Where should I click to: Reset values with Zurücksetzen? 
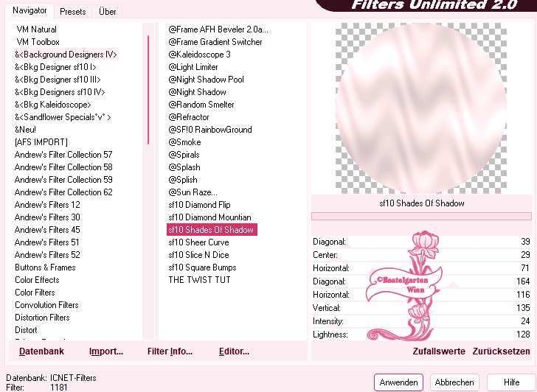501,351
